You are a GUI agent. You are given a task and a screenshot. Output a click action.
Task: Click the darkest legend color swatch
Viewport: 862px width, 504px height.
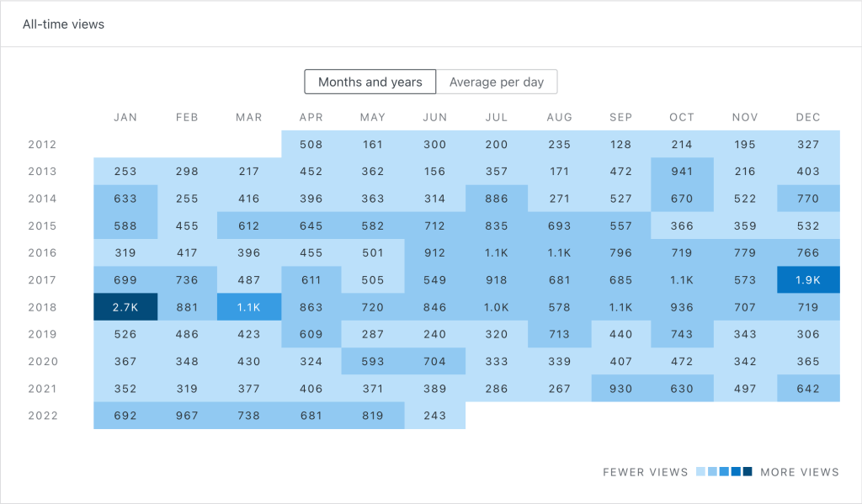(x=746, y=472)
